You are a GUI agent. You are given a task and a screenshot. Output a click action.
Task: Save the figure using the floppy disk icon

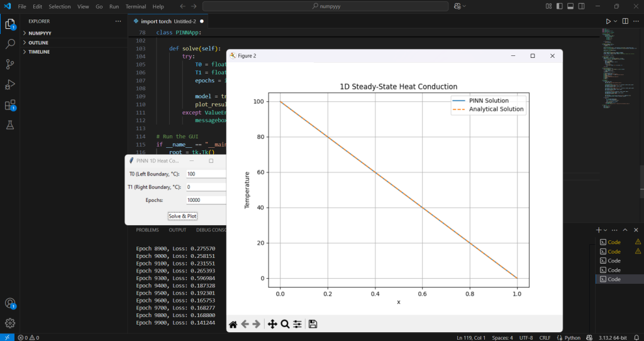(x=313, y=324)
